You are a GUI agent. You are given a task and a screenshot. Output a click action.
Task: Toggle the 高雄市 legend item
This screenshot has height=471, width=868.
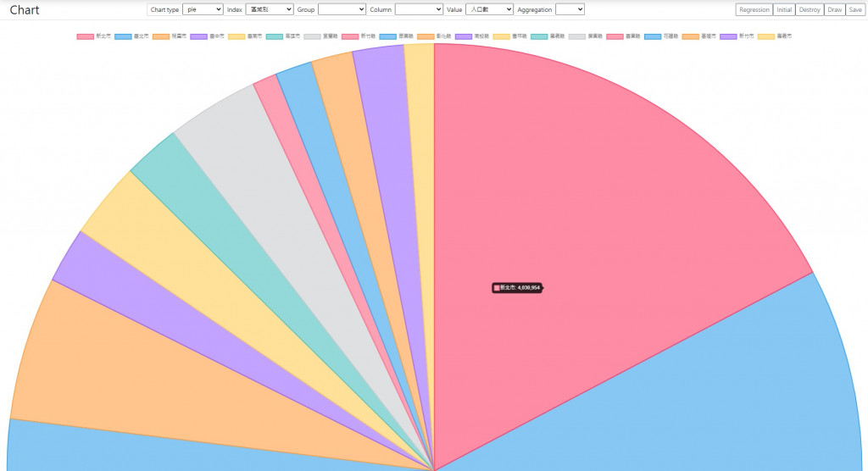point(283,36)
